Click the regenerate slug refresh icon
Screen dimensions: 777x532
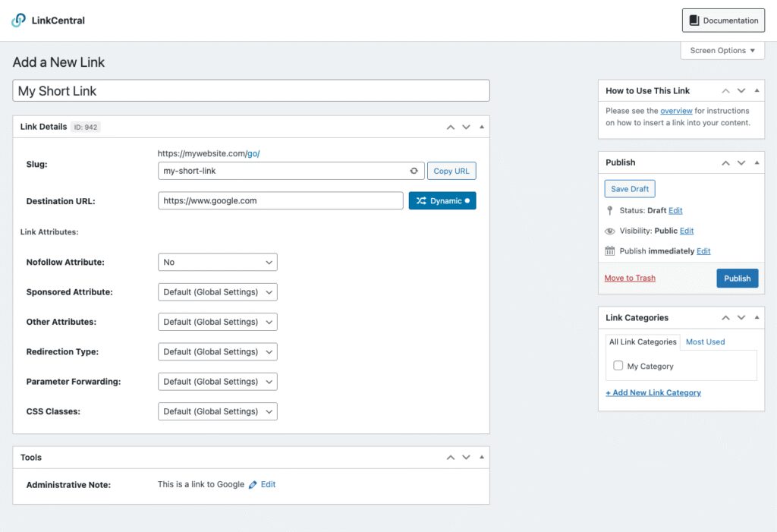(414, 171)
